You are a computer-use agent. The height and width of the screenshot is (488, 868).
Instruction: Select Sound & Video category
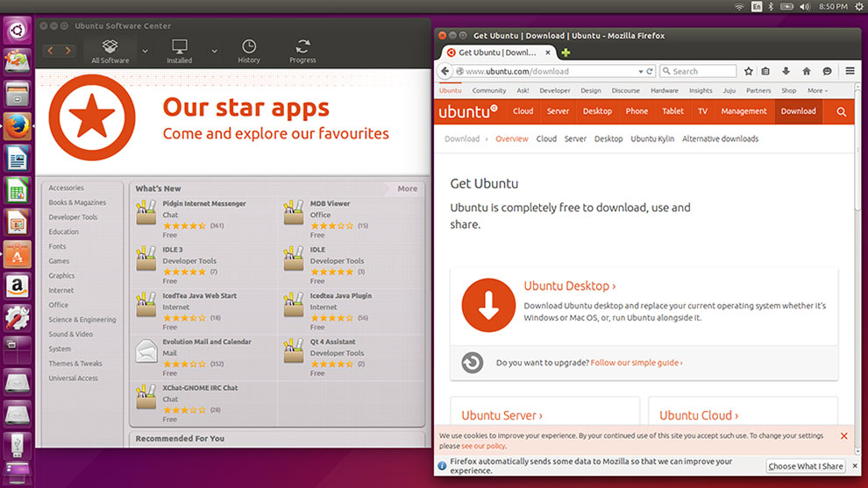pos(70,334)
